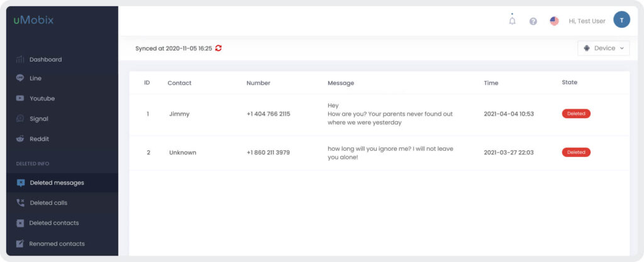Click the uMobix logo
This screenshot has height=262, width=644.
tap(33, 20)
